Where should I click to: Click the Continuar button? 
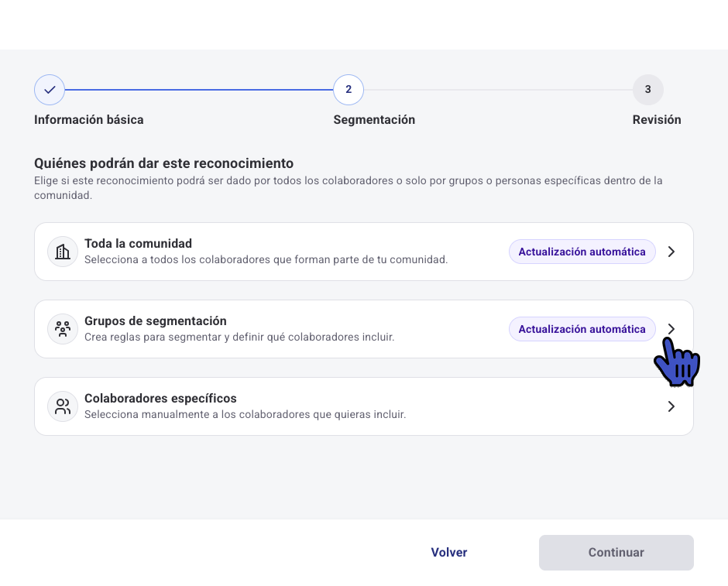click(x=616, y=552)
